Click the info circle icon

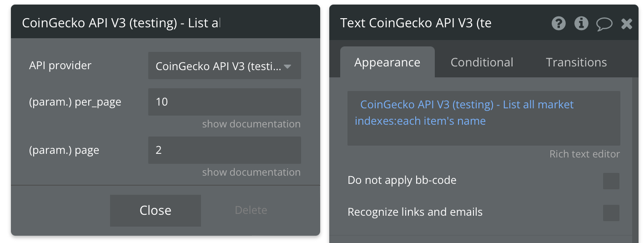click(x=581, y=23)
